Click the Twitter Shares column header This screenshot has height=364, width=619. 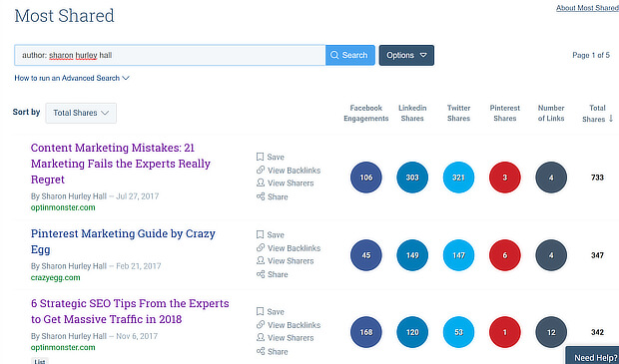click(x=458, y=113)
